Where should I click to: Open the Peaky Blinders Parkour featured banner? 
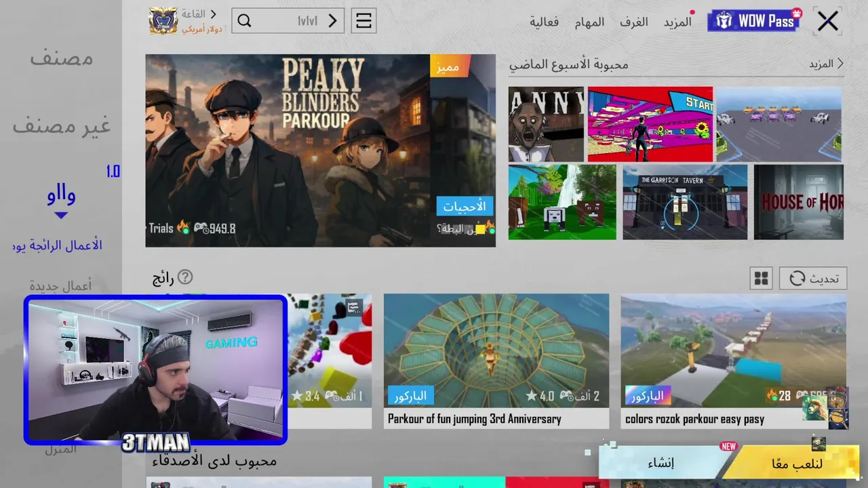coord(320,150)
